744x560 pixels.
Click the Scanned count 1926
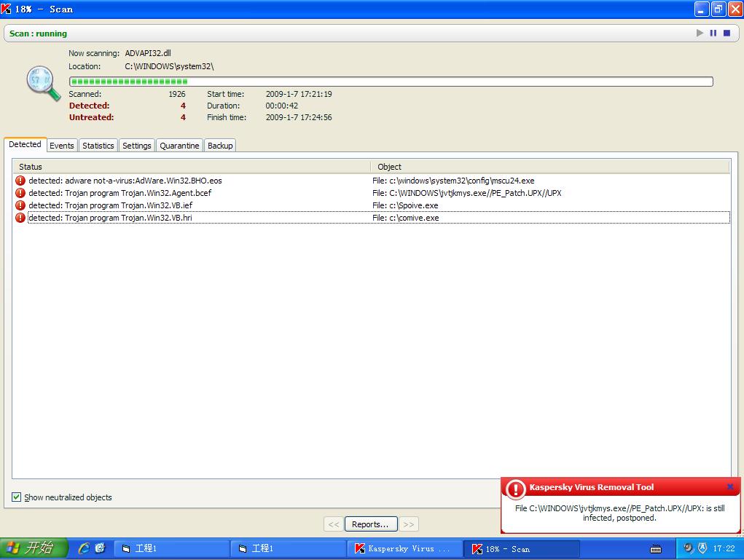tap(177, 94)
